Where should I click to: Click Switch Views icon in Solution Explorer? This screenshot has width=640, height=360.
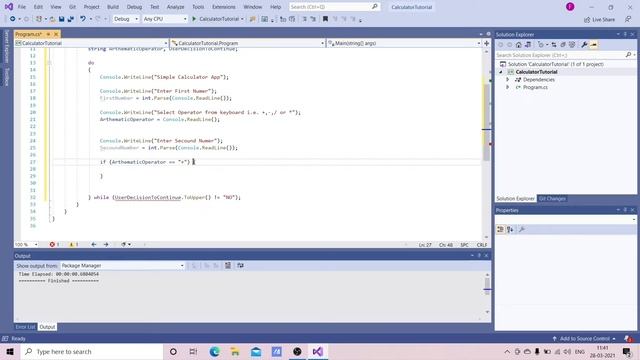coord(528,45)
